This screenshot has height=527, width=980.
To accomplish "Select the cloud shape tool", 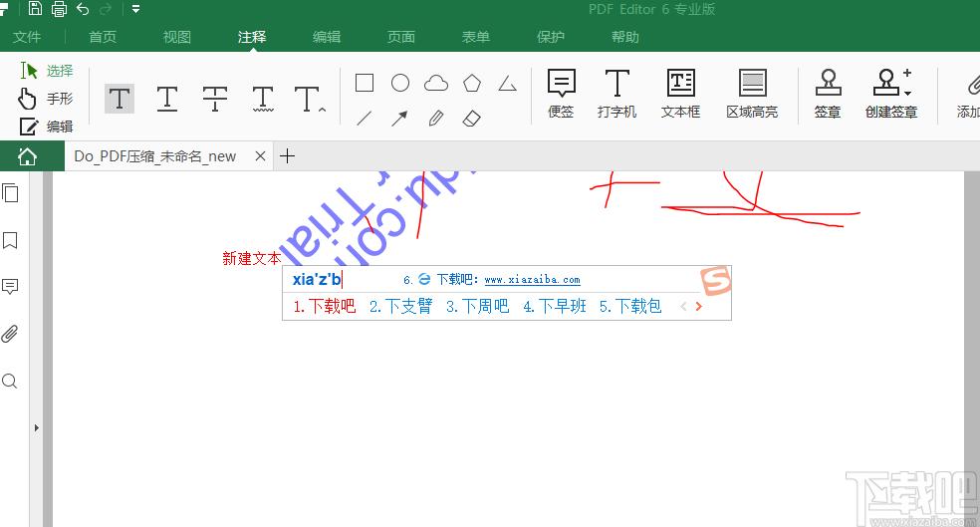I will pos(436,83).
